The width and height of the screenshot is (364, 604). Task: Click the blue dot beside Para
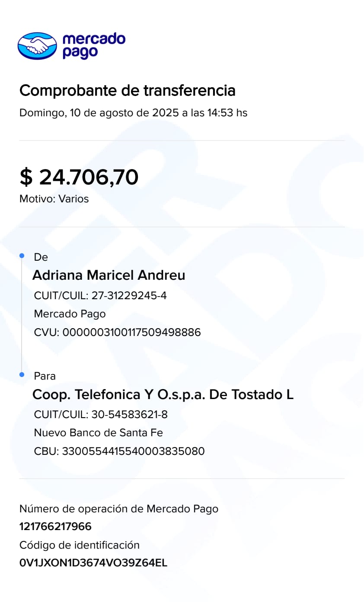(x=22, y=374)
